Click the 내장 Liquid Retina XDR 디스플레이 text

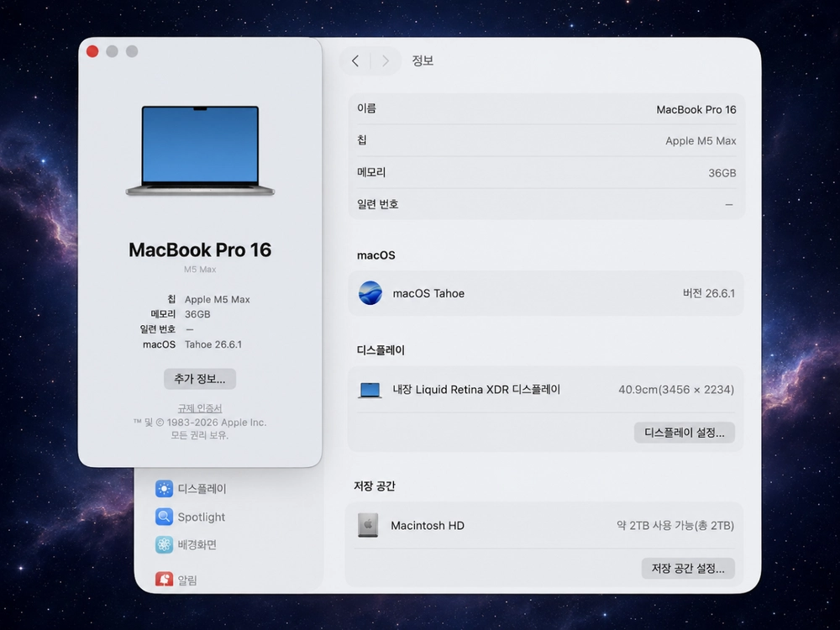click(x=476, y=390)
